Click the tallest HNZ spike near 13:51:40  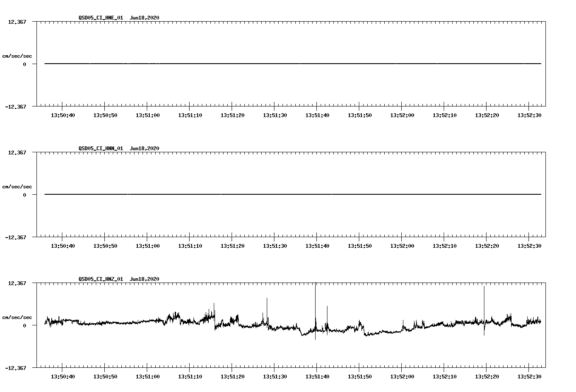[315, 311]
